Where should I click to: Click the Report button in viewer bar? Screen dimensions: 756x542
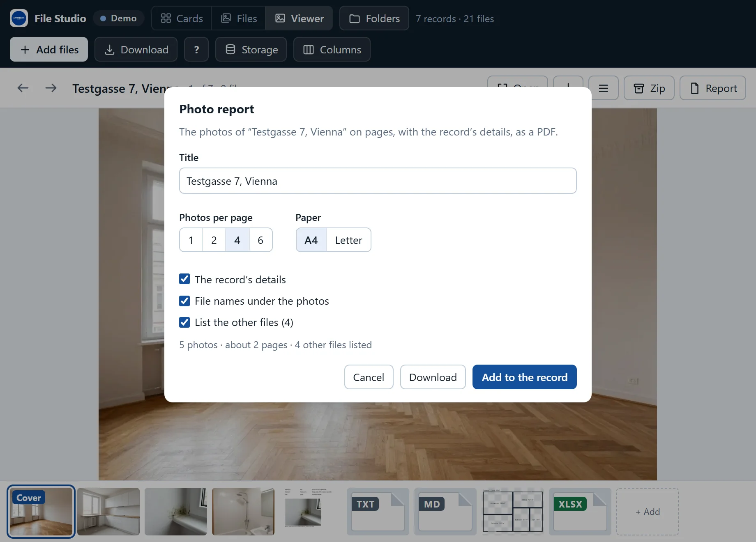[x=713, y=88]
